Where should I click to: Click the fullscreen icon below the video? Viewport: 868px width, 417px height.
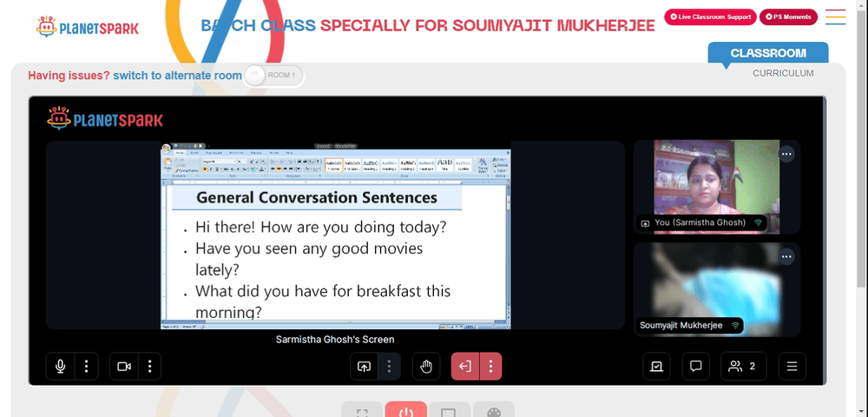coord(362,410)
